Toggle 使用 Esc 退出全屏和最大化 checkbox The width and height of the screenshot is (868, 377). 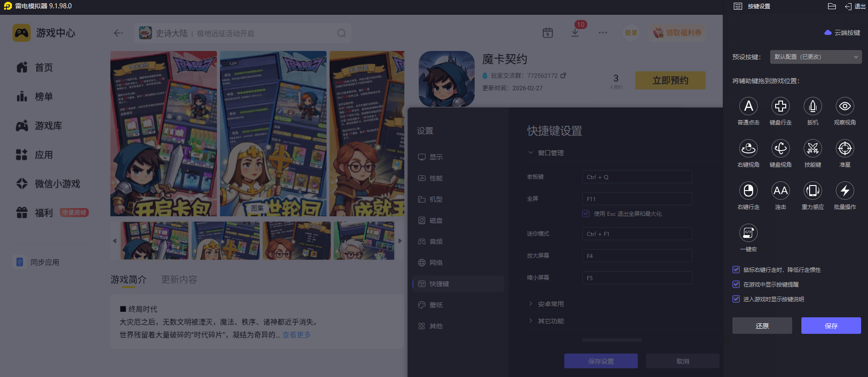pos(586,214)
